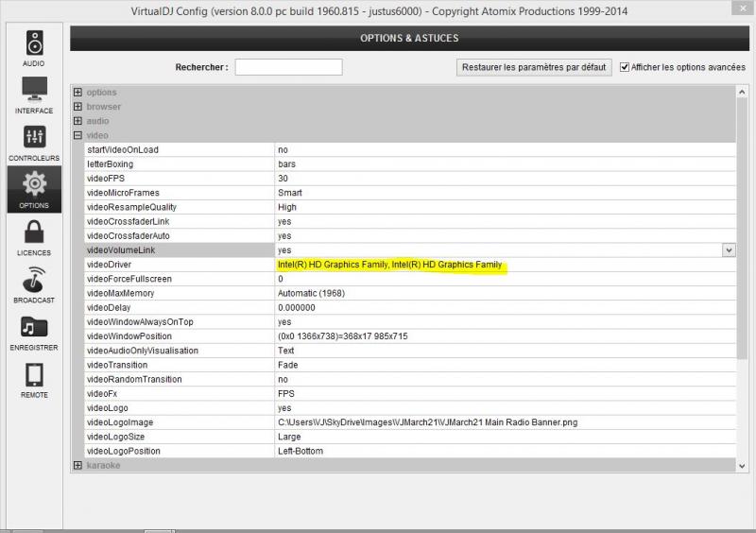Click the videoLogoSize Large value

pos(289,437)
